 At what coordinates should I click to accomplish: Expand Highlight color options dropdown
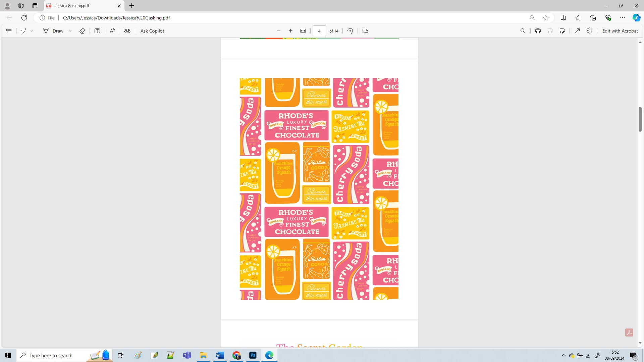click(32, 31)
